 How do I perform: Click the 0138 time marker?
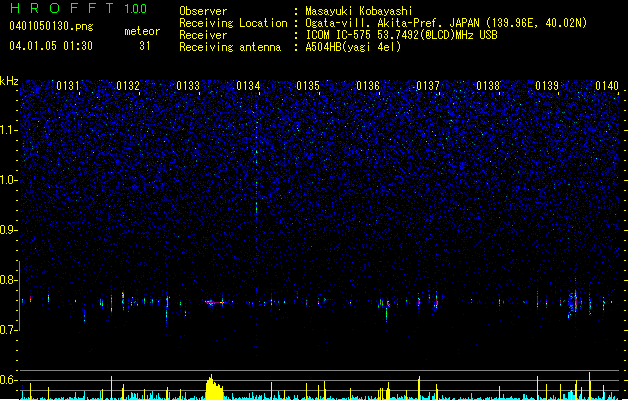pos(488,86)
